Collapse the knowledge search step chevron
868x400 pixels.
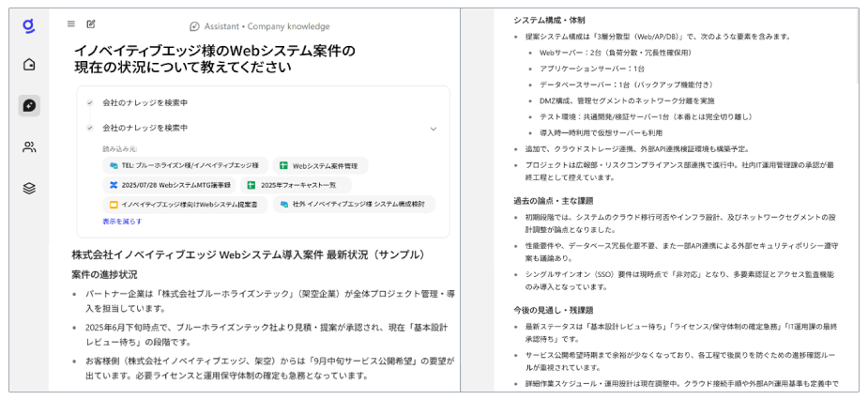433,129
